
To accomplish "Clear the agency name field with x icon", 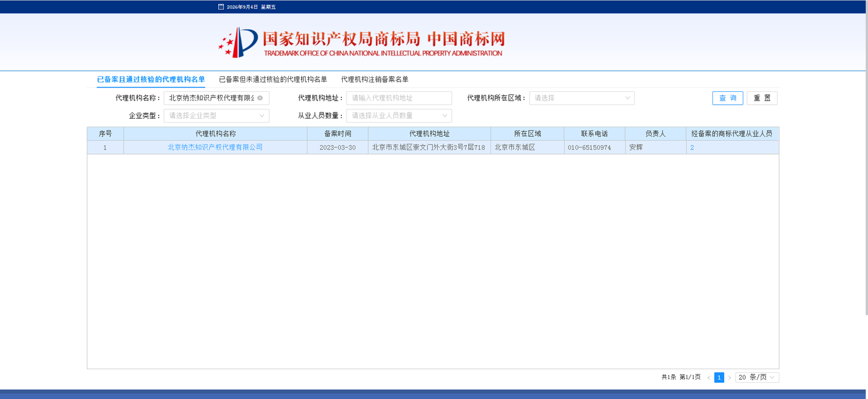I will click(x=260, y=98).
